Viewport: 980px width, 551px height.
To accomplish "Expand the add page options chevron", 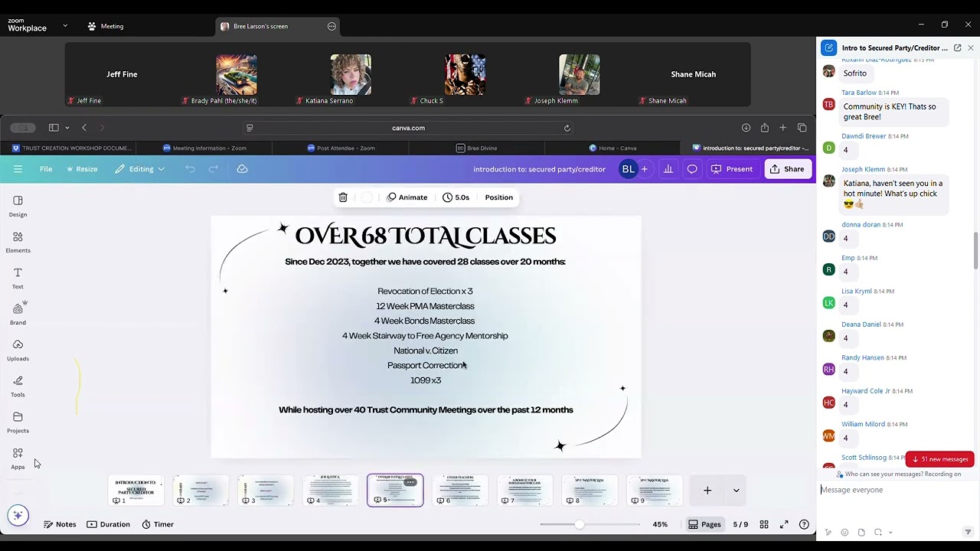I will click(736, 491).
